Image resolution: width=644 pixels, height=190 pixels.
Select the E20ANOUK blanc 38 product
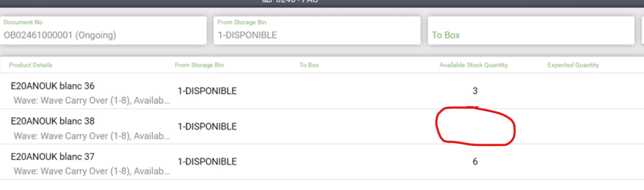[x=53, y=121]
